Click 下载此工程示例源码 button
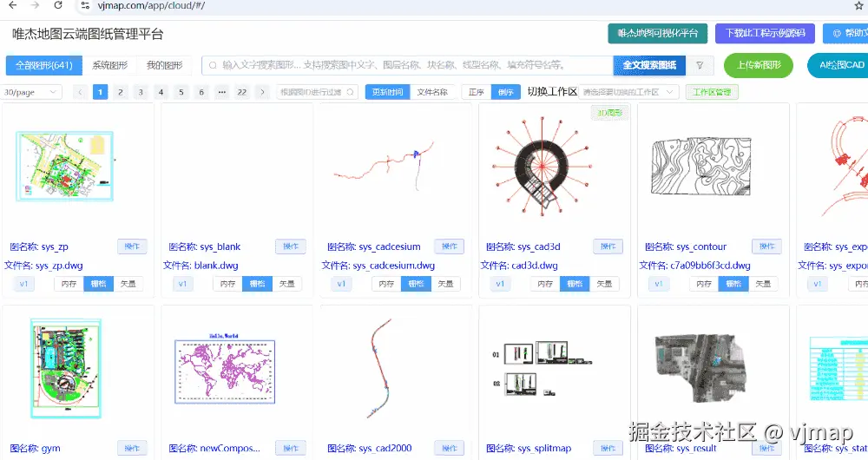868x460 pixels. pos(765,33)
